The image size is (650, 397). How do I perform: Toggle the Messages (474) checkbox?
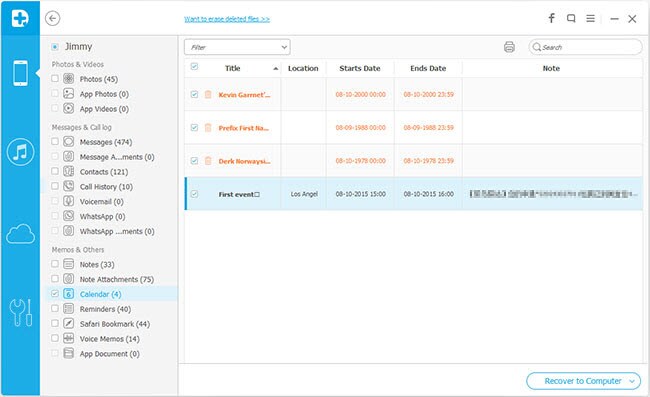tap(55, 141)
